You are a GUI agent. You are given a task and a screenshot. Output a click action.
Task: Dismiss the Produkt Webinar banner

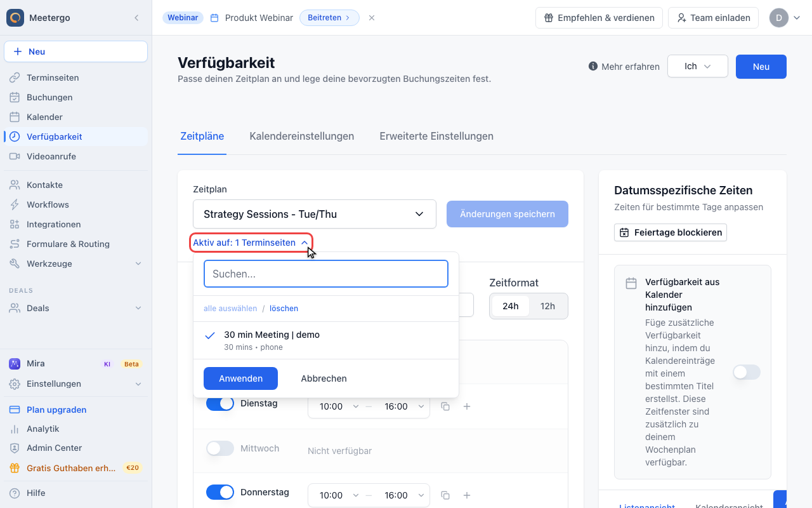[372, 18]
